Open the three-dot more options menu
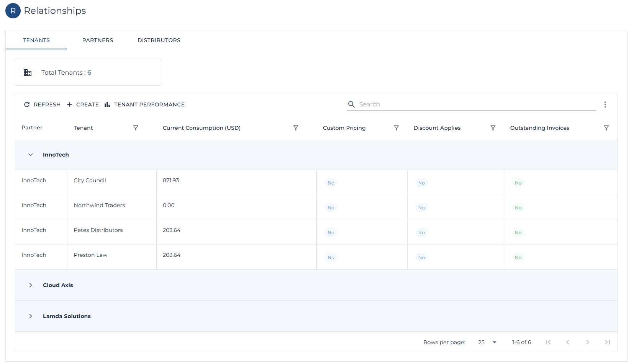The height and width of the screenshot is (364, 629). click(x=605, y=104)
